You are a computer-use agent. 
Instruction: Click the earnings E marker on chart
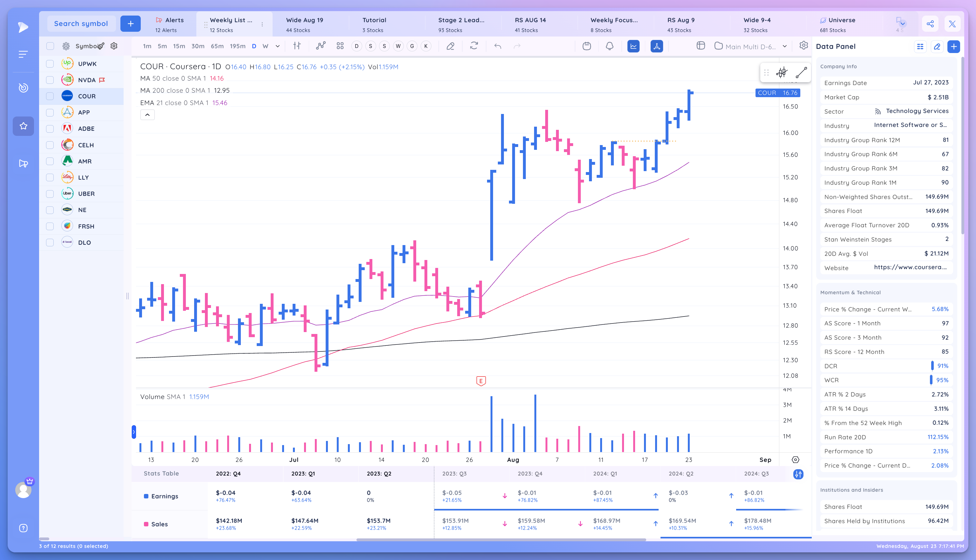click(481, 381)
